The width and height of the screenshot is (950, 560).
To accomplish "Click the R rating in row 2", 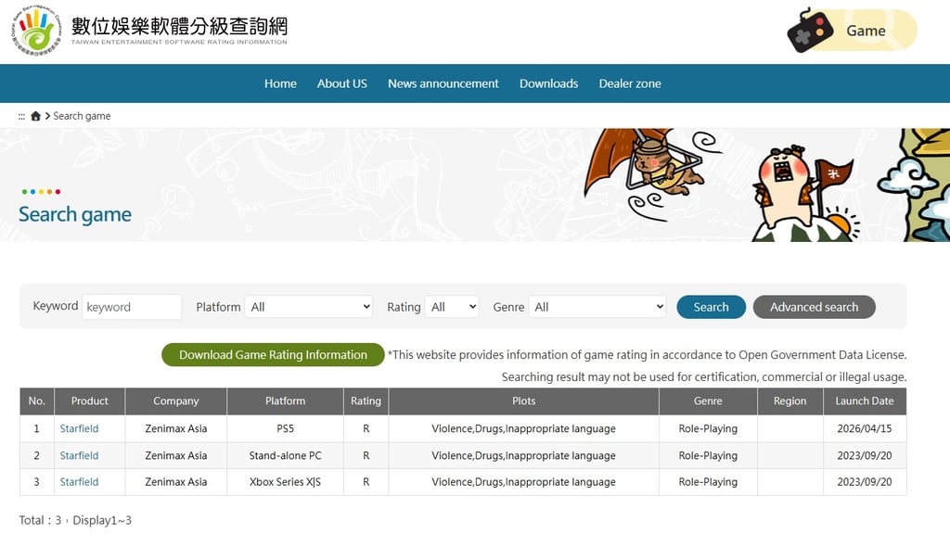I will coord(366,455).
